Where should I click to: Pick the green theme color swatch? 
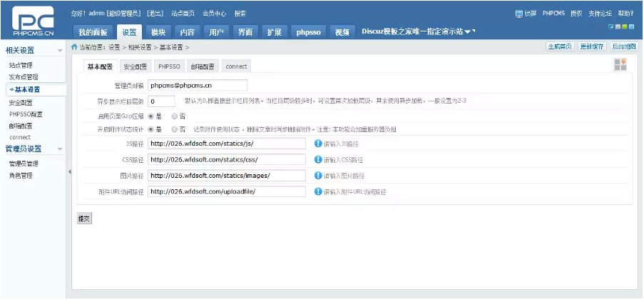(623, 26)
